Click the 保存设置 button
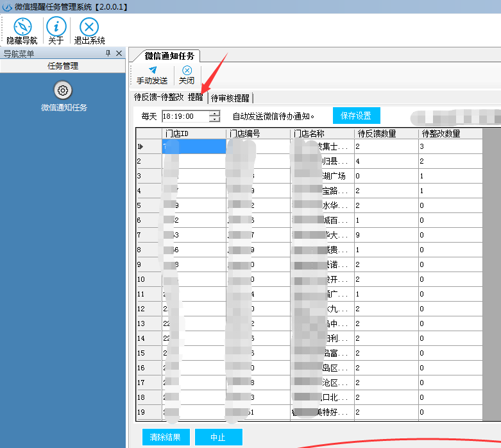This screenshot has height=448, width=501. (x=356, y=116)
